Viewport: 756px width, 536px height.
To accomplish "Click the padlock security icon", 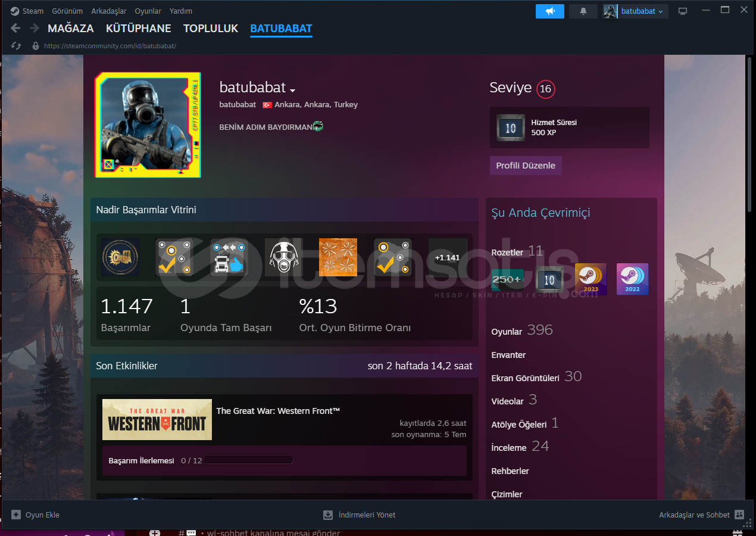I will [35, 46].
